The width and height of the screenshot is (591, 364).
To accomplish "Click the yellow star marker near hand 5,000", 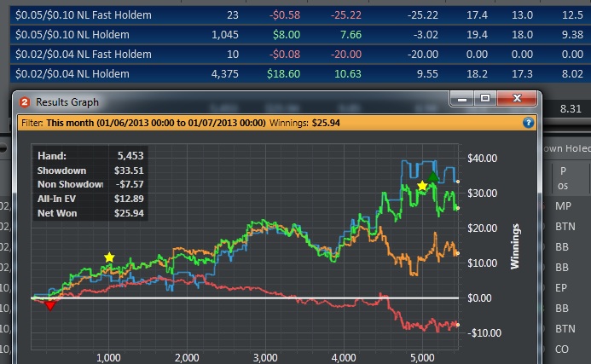I will click(422, 186).
